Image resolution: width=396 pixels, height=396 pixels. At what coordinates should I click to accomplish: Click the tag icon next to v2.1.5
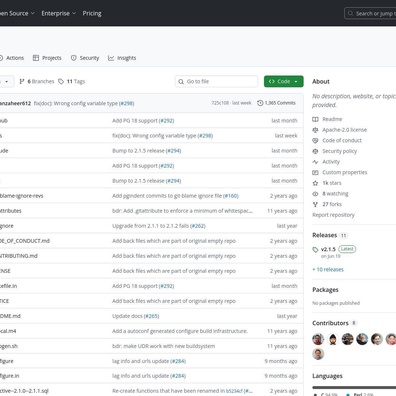[x=315, y=249]
